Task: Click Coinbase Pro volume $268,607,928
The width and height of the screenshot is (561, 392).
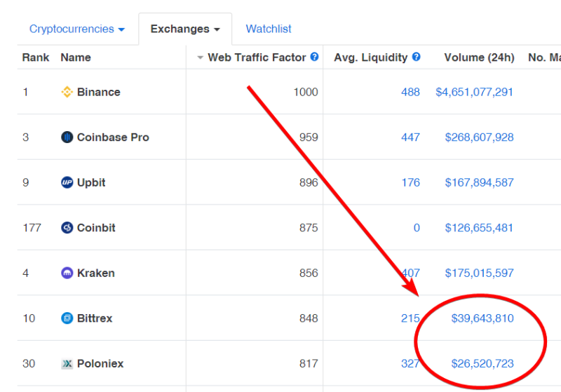Action: tap(479, 137)
